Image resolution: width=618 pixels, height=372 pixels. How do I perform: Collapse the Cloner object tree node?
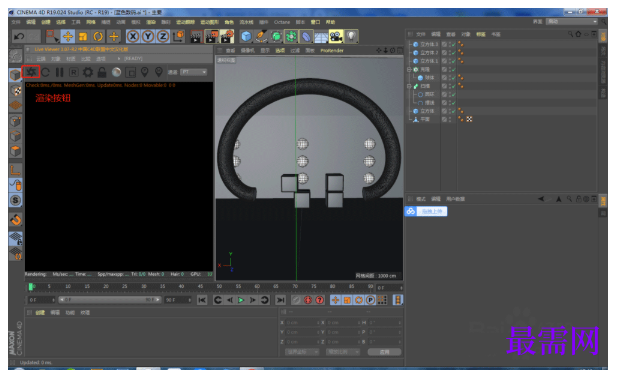click(409, 69)
